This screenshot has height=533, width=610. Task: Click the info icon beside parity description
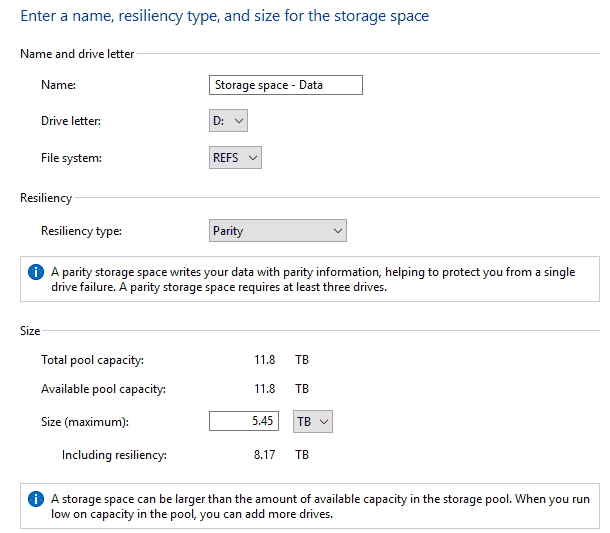(x=36, y=272)
